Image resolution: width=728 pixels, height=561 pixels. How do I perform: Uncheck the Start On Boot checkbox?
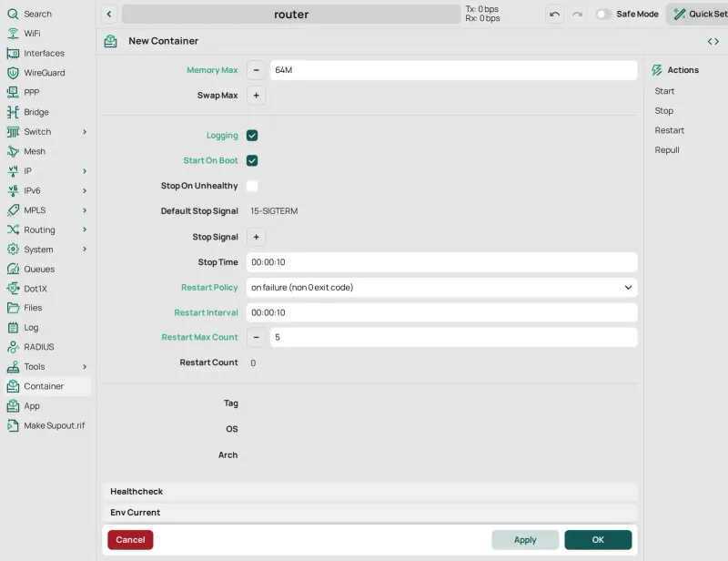click(x=252, y=161)
